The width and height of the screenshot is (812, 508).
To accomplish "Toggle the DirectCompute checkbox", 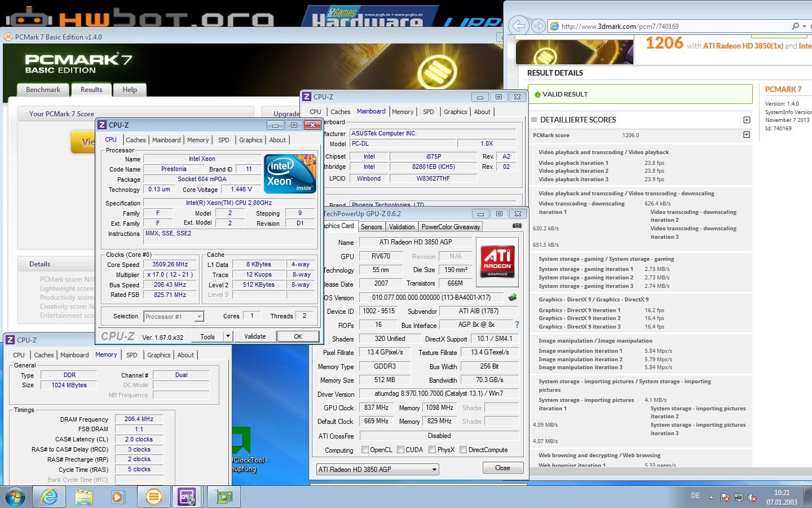I will (463, 450).
